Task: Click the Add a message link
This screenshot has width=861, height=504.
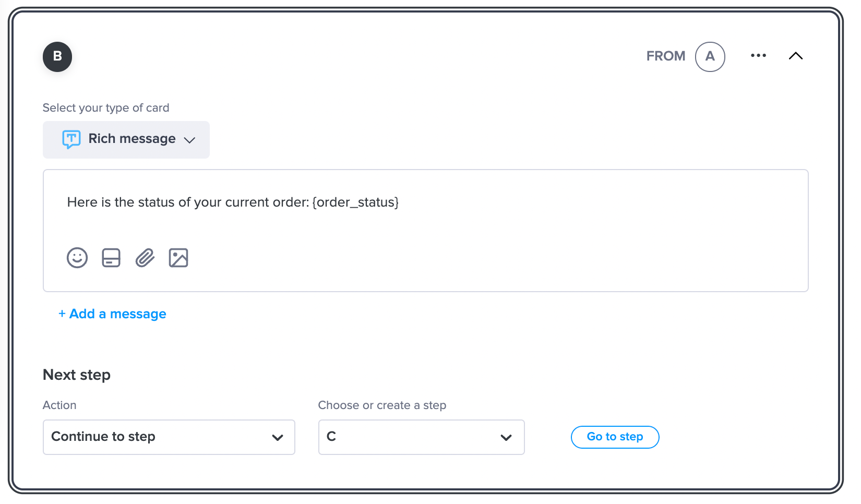Action: click(x=112, y=314)
